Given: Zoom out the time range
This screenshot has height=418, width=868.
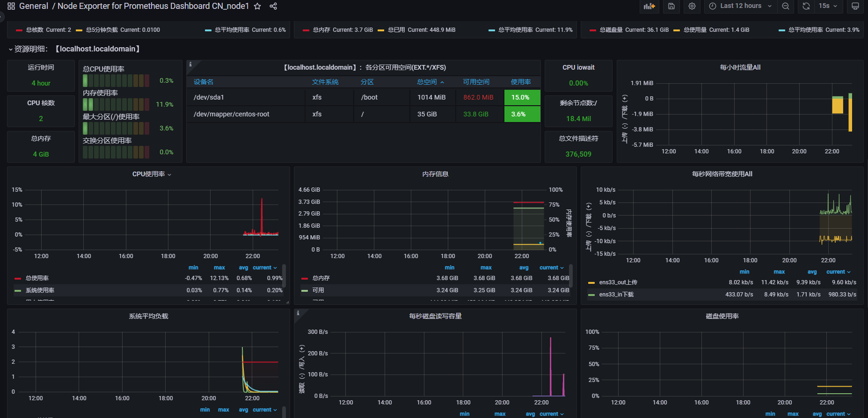Looking at the screenshot, I should point(786,6).
